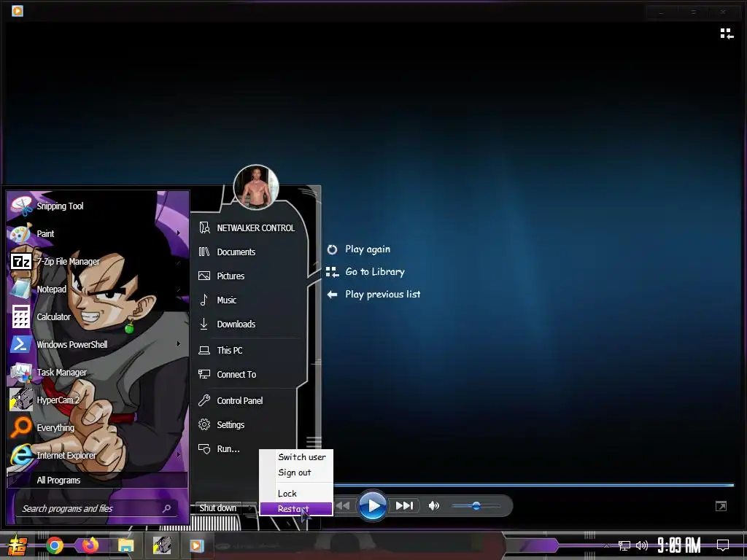Switch to Library icon top right
The width and height of the screenshot is (747, 560).
(x=727, y=34)
